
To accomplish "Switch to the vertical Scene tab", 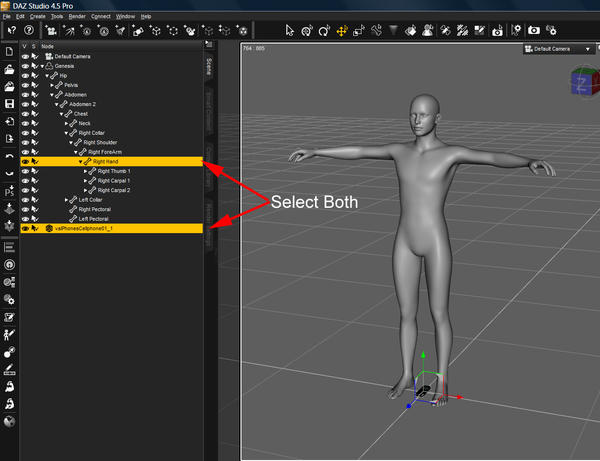I will [x=209, y=67].
